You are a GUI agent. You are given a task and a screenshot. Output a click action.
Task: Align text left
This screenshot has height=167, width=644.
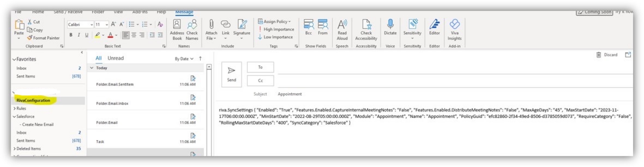pos(125,35)
